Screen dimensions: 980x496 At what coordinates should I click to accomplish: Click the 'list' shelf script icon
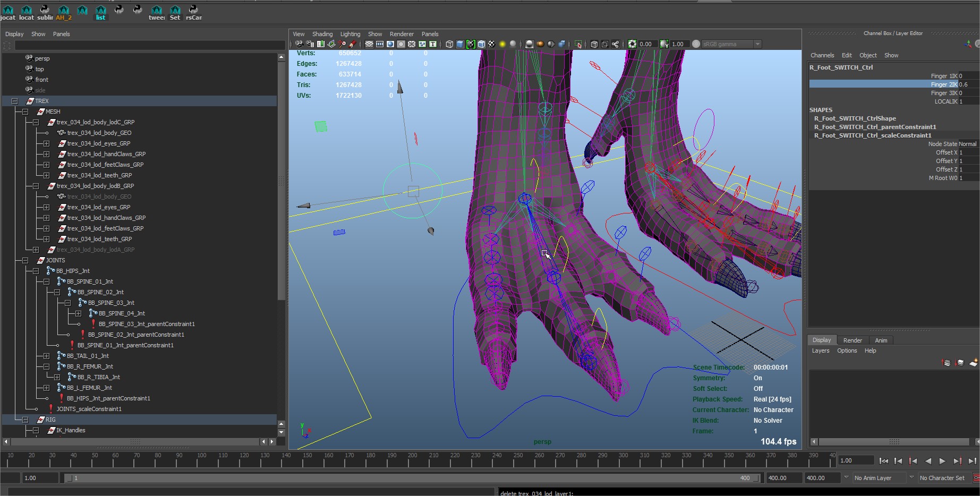[x=100, y=12]
